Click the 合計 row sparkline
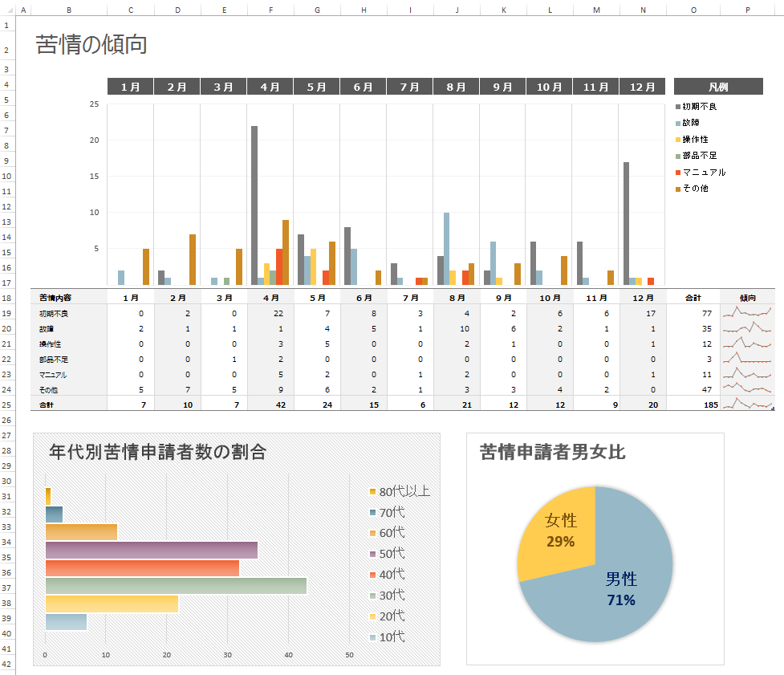The height and width of the screenshot is (675, 784). coord(748,404)
